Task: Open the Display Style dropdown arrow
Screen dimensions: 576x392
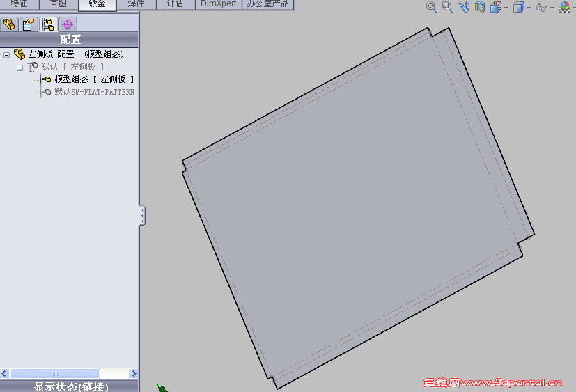Action: (x=529, y=8)
